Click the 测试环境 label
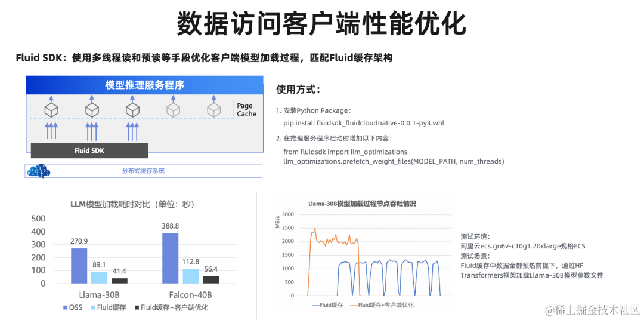Screen dimensions: 644x320 click(x=476, y=237)
